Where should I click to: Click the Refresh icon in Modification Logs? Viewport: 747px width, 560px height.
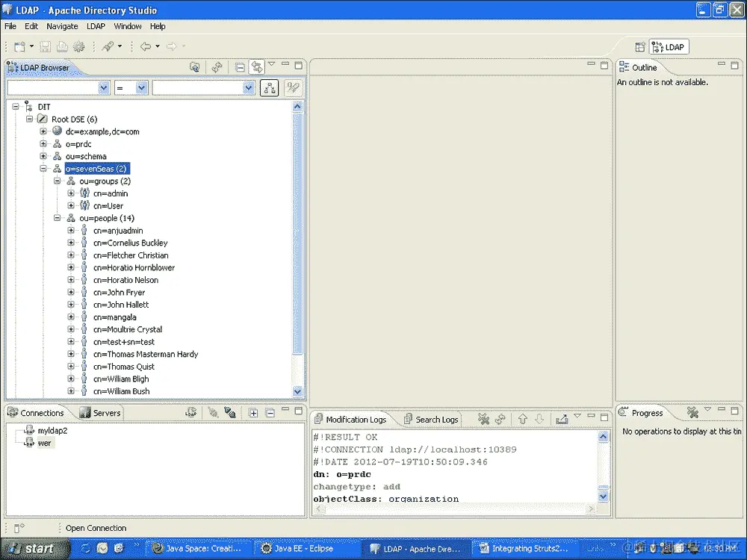(500, 419)
